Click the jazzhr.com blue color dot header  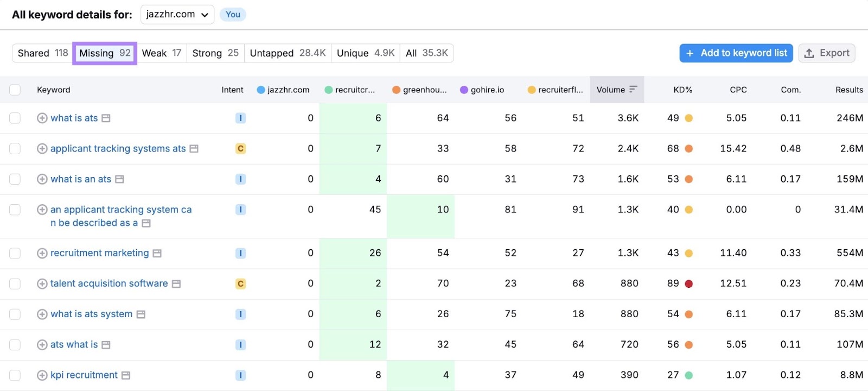coord(260,90)
